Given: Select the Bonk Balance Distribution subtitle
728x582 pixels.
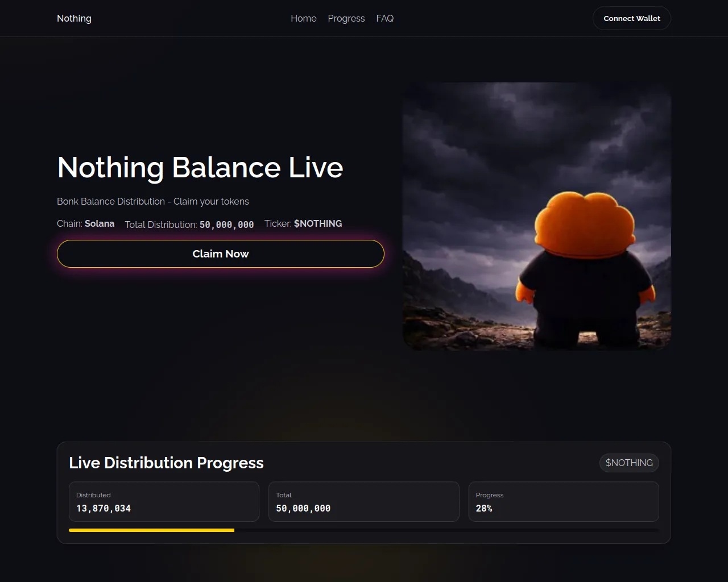Looking at the screenshot, I should click(x=153, y=201).
